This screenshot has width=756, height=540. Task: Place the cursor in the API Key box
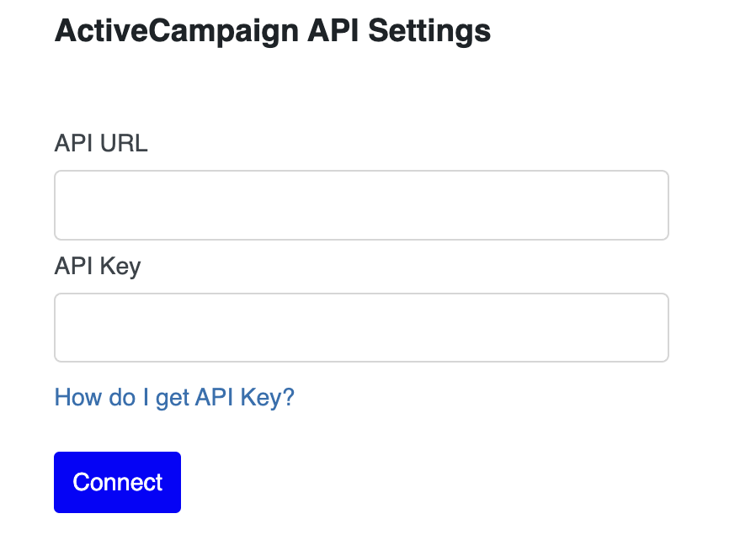[x=361, y=327]
